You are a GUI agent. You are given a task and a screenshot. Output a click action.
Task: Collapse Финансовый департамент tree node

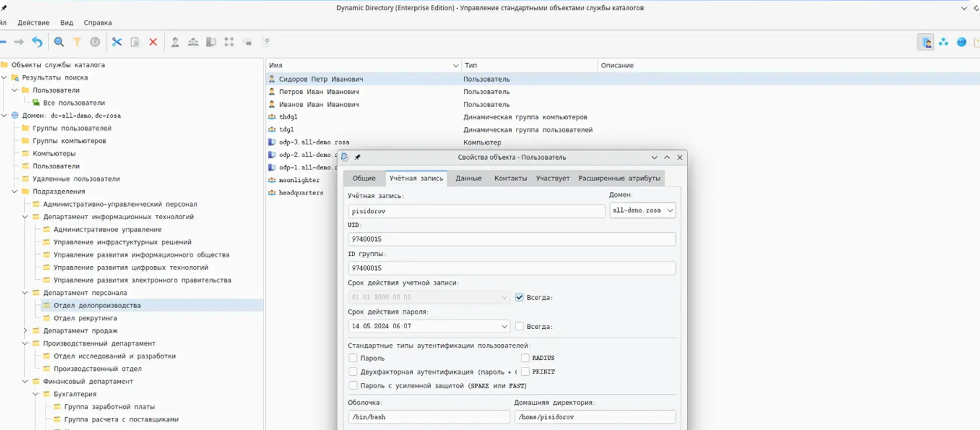pos(25,382)
